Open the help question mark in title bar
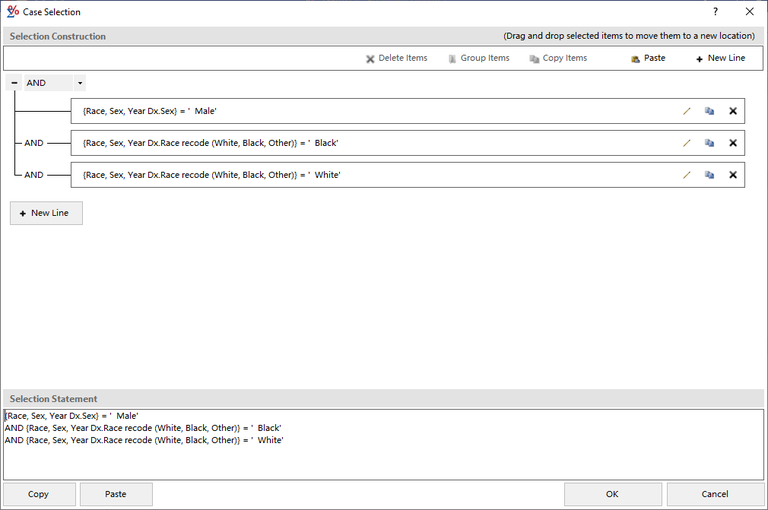This screenshot has width=768, height=510. (x=715, y=11)
